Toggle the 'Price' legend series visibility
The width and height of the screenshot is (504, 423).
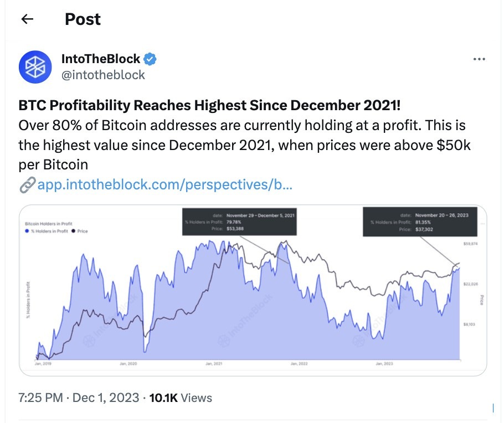[82, 230]
